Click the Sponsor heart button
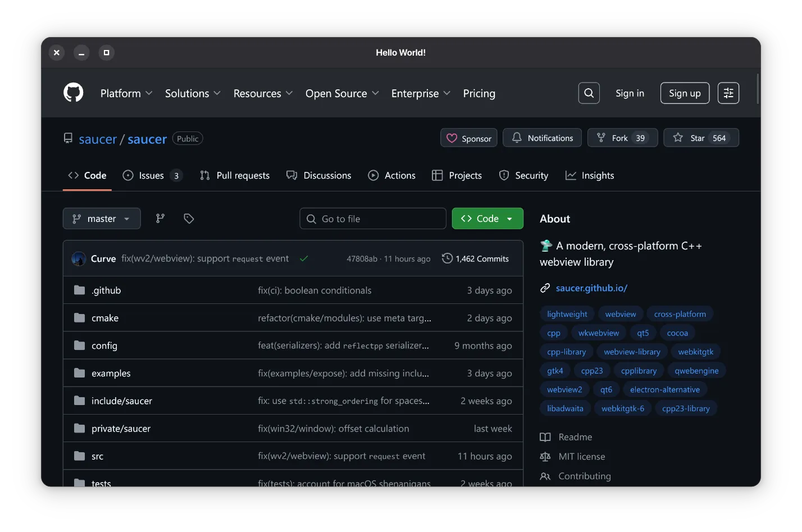The image size is (802, 532). tap(468, 138)
